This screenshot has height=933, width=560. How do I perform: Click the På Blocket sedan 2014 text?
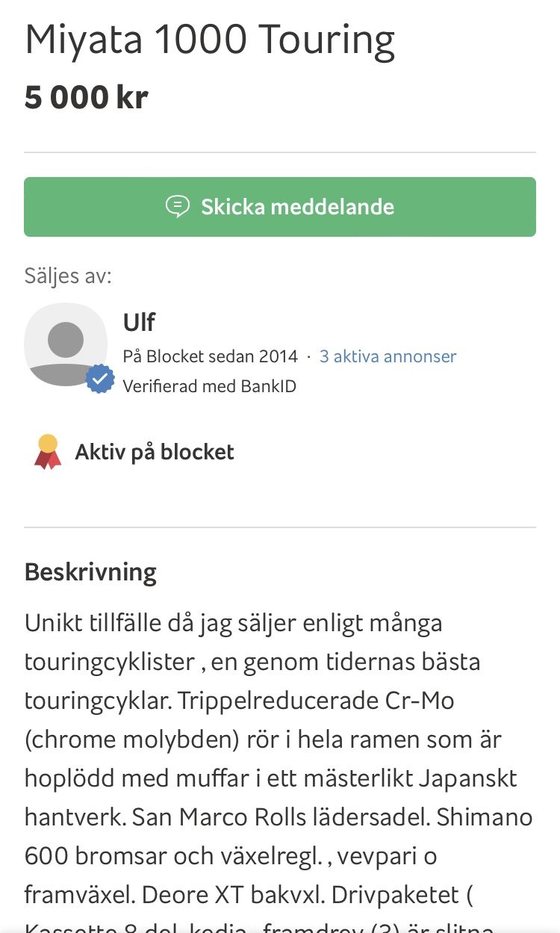(x=210, y=356)
